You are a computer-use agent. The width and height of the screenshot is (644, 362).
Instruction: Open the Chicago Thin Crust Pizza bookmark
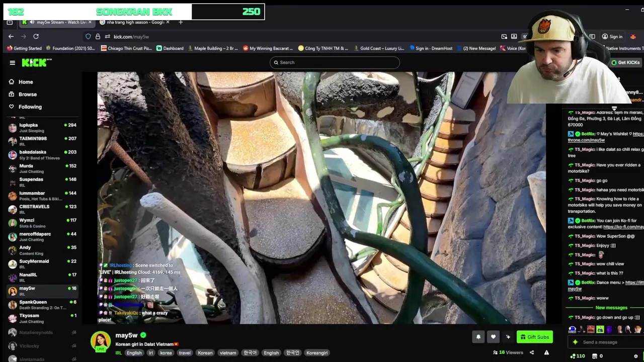tap(126, 48)
